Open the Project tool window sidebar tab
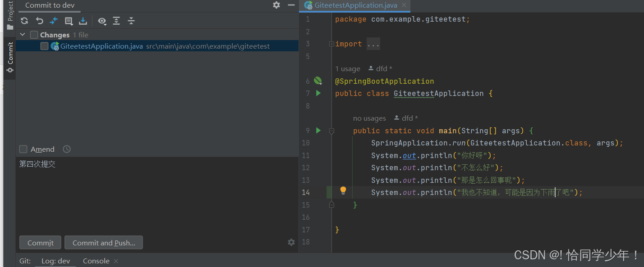Viewport: 644px width, 267px height. [x=10, y=16]
